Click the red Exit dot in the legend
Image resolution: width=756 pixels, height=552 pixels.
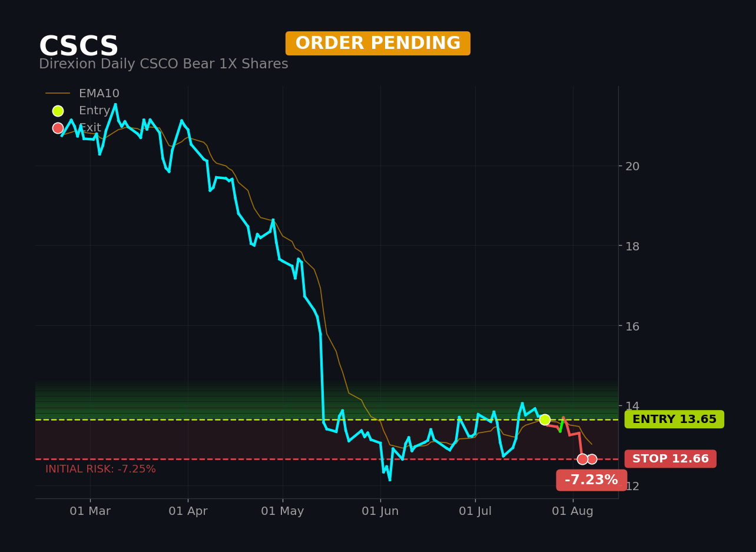click(58, 128)
